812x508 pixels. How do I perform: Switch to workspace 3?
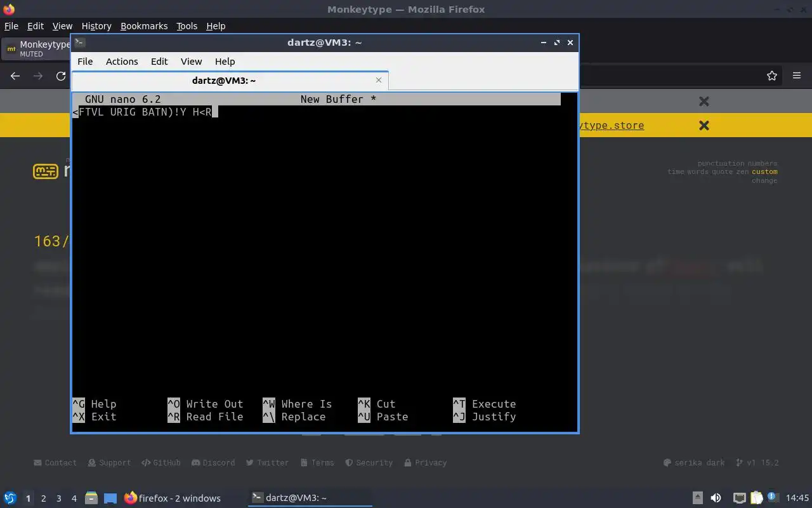[x=59, y=498]
